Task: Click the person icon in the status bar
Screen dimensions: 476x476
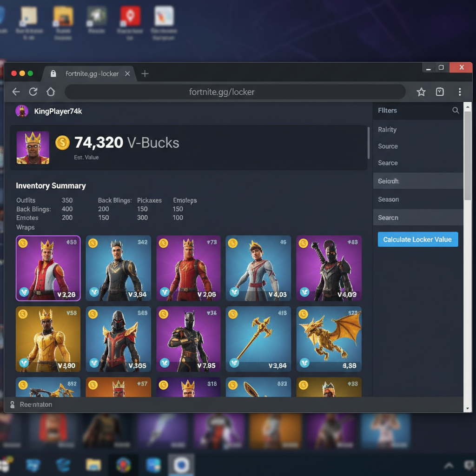Action: (13, 404)
